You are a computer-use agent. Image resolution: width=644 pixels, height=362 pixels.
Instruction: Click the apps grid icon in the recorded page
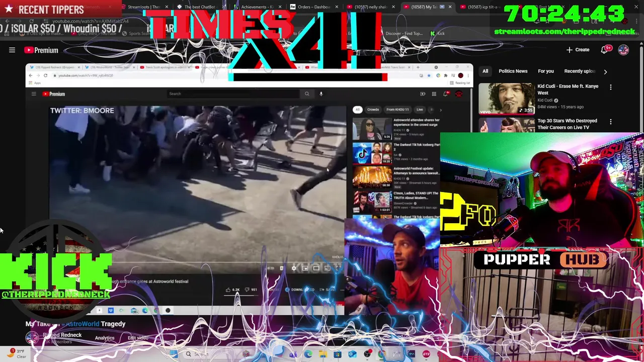(434, 94)
